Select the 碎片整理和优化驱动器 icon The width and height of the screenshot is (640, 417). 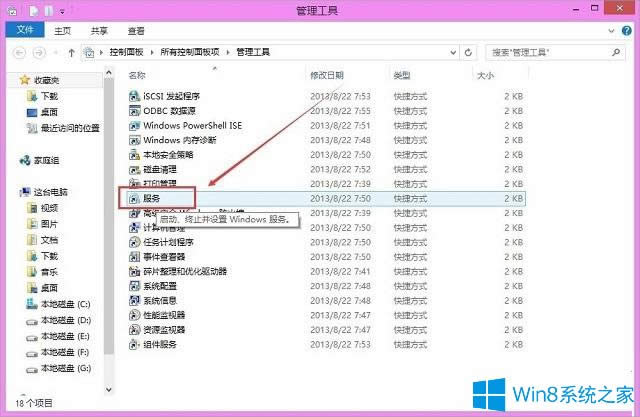pos(134,271)
